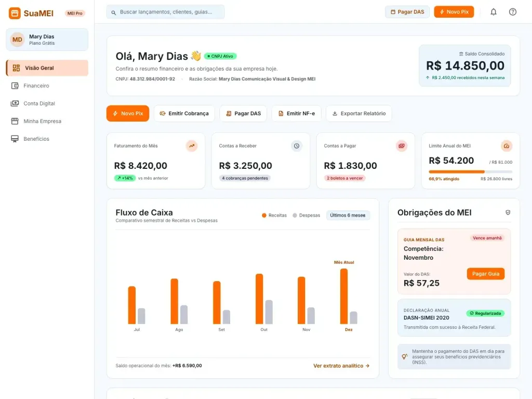Click the MEI annual limit progress bar
Screen dimensions: 532x399
pyautogui.click(x=471, y=171)
